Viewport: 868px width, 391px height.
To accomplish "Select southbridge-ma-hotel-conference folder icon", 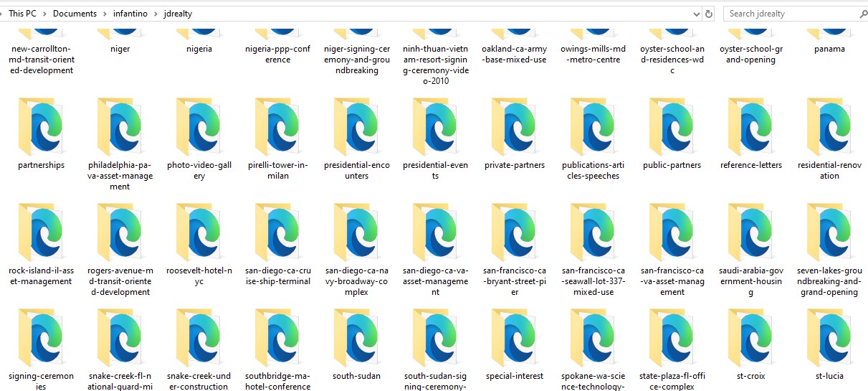I will tap(277, 338).
